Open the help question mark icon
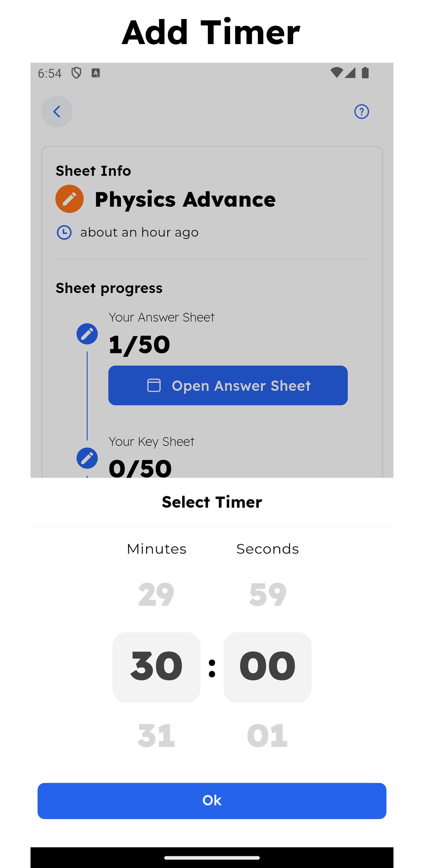Image resolution: width=424 pixels, height=868 pixels. [x=361, y=112]
